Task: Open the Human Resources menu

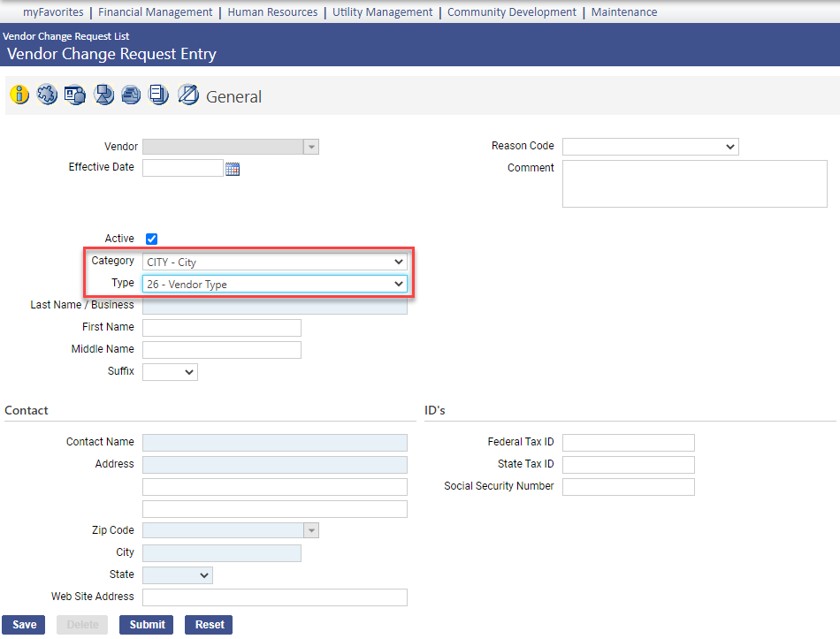Action: click(x=272, y=12)
